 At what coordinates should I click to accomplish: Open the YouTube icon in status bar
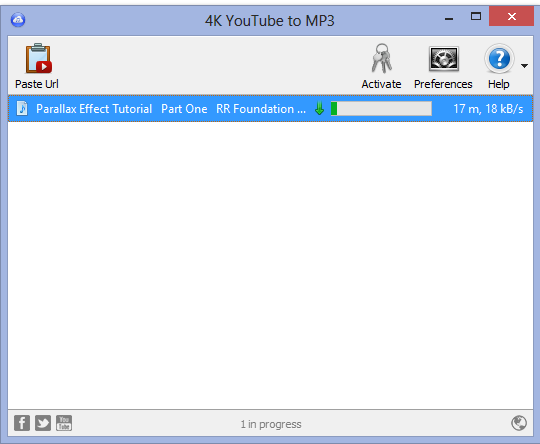pyautogui.click(x=64, y=423)
